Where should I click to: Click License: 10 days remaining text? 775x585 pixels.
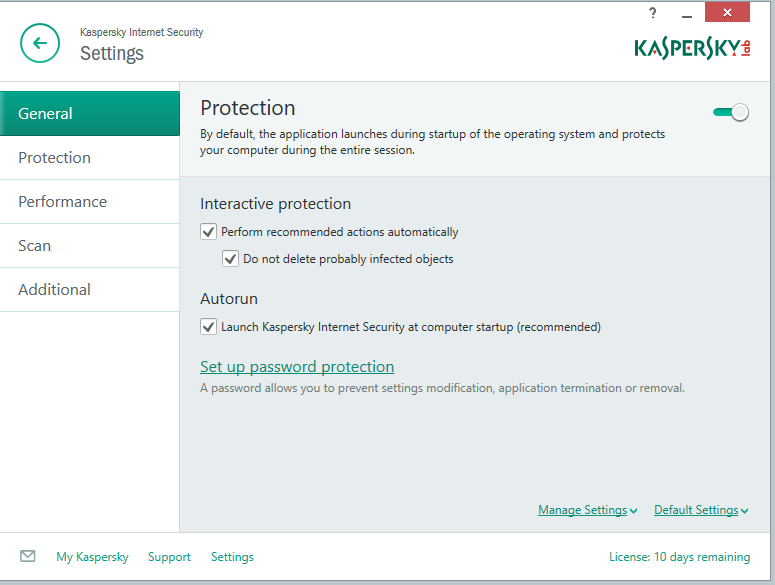point(679,557)
